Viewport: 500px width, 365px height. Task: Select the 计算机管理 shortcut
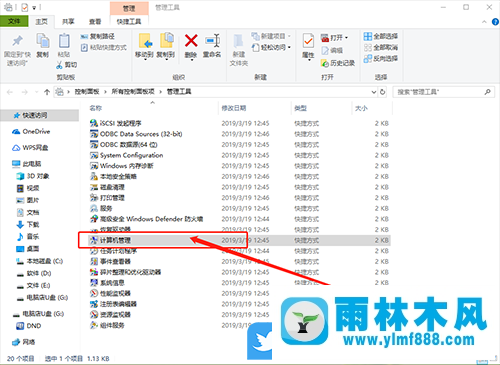(x=115, y=240)
